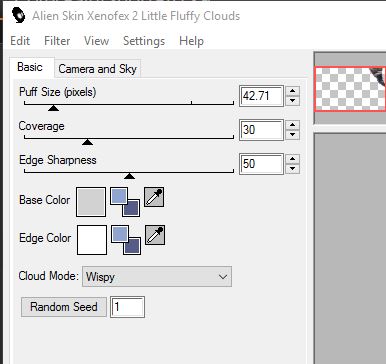Open the Settings menu

[x=144, y=41]
